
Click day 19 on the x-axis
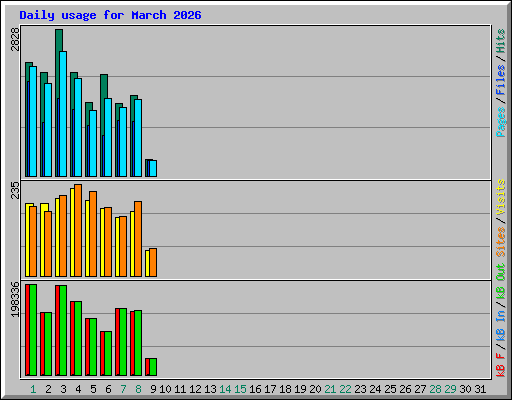(300, 389)
